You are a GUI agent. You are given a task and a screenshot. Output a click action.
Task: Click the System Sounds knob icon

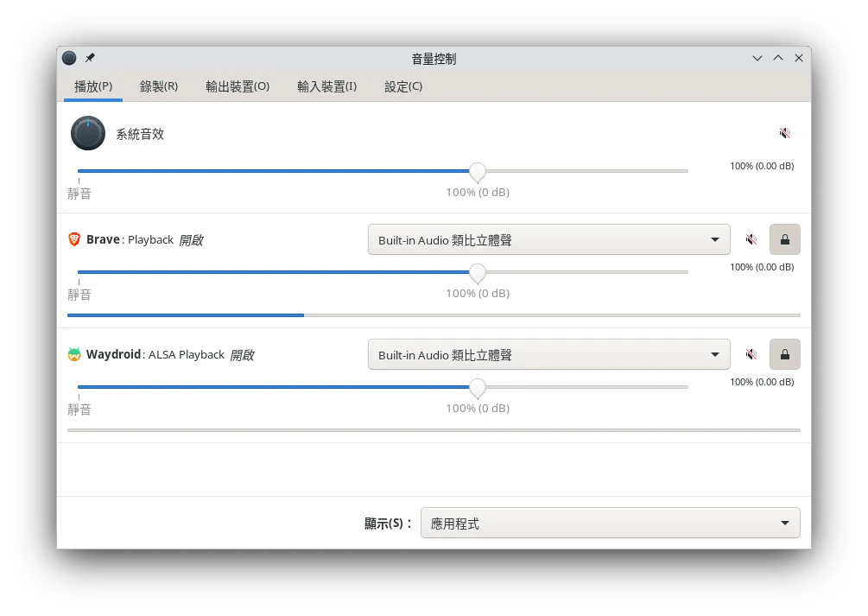tap(88, 133)
